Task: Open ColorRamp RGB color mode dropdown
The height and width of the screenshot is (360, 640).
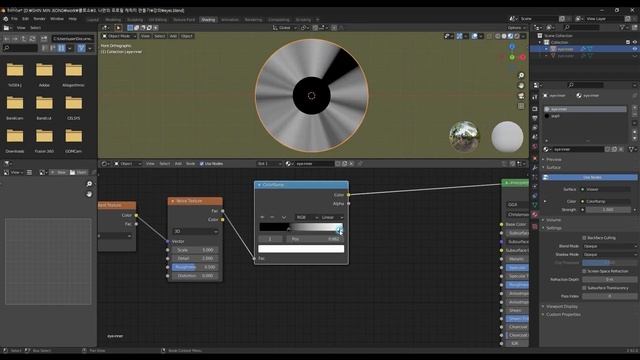Action: [x=307, y=217]
